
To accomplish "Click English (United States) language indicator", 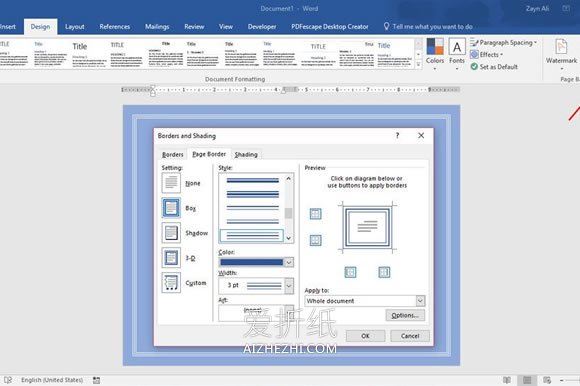I will coord(52,380).
